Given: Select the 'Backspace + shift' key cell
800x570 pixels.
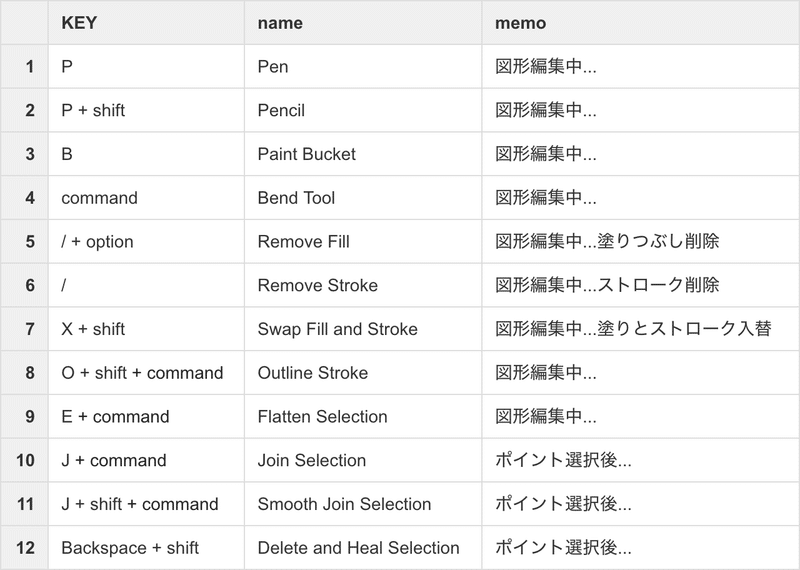Looking at the screenshot, I should tap(146, 548).
